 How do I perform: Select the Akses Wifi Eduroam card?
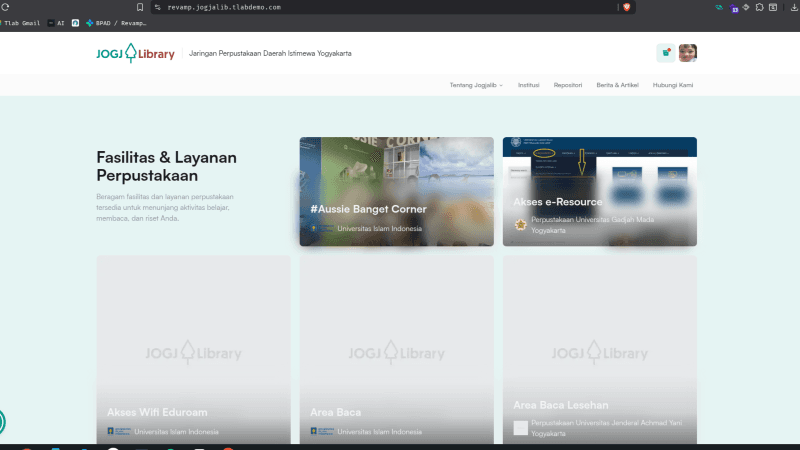coord(193,349)
